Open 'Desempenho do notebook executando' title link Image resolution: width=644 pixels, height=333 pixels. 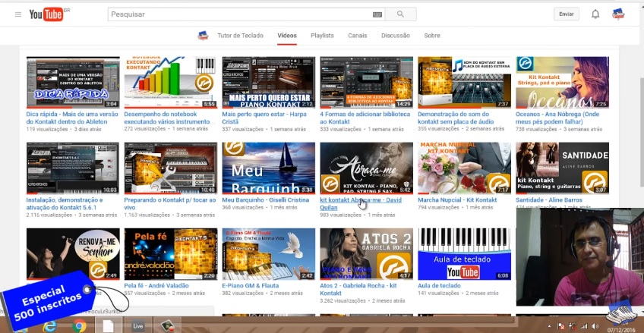[169, 118]
